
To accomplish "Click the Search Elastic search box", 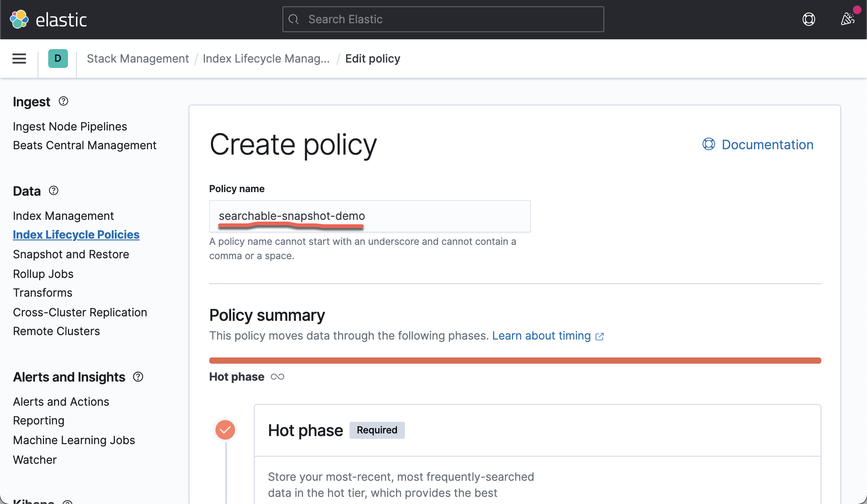I will (x=442, y=19).
